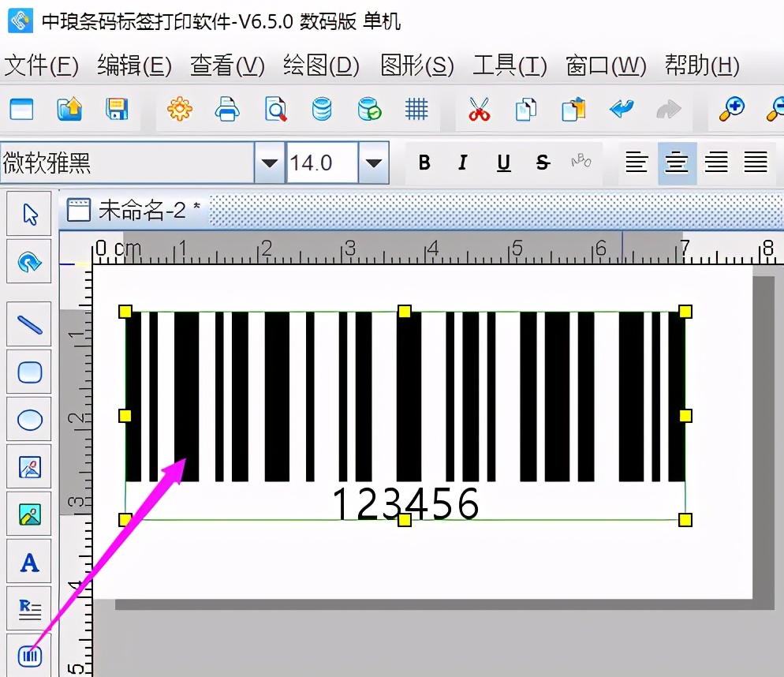This screenshot has height=677, width=784.
Task: Set text alignment to justify
Action: tap(756, 163)
